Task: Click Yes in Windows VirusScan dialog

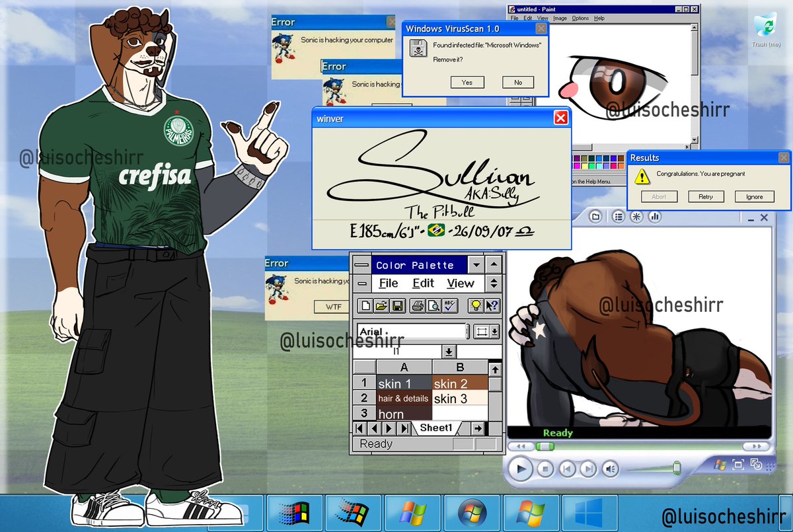Action: [x=467, y=83]
